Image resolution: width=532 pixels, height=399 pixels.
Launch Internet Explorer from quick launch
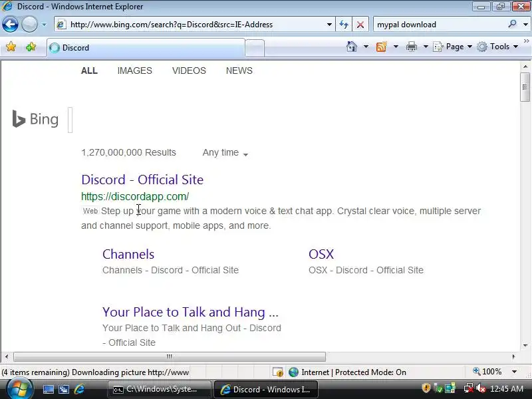tap(79, 389)
